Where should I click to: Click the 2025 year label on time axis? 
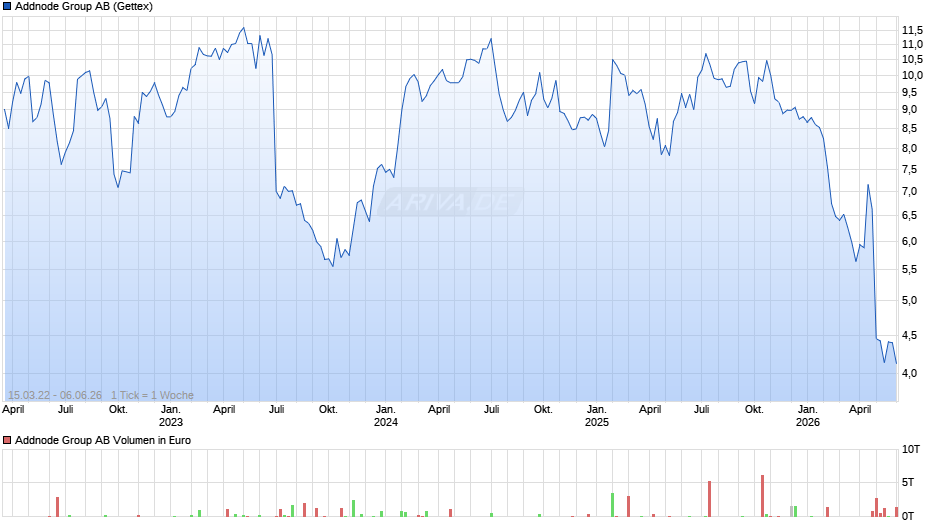(596, 422)
